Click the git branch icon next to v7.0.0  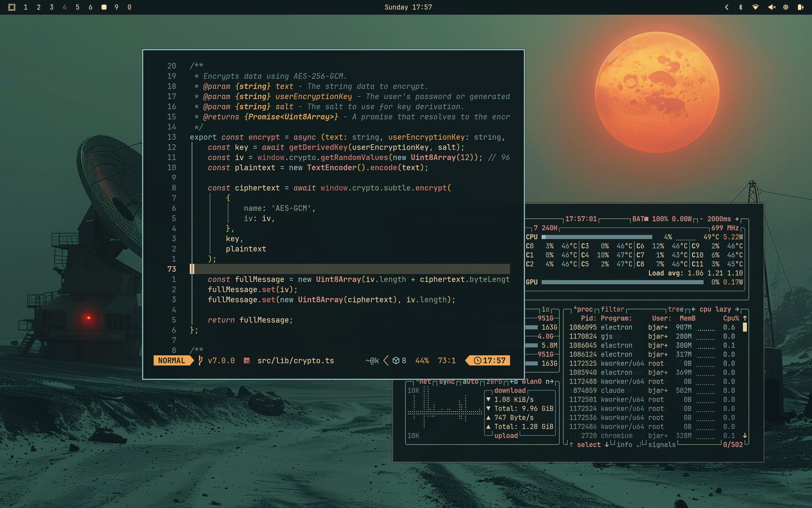[201, 360]
